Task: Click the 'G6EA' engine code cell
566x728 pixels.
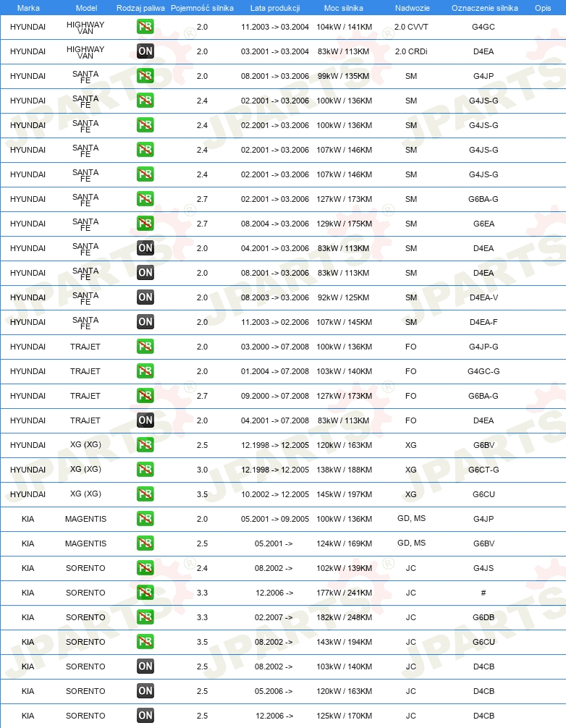Action: click(483, 224)
